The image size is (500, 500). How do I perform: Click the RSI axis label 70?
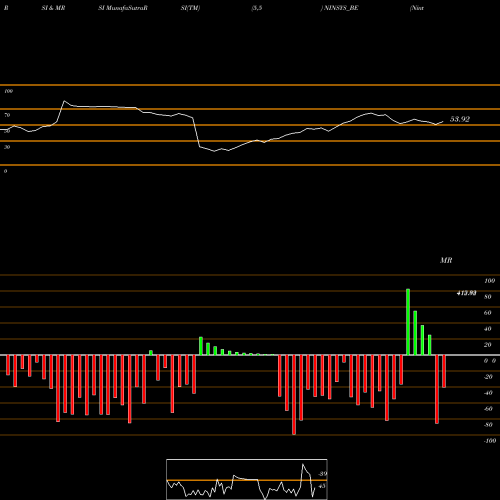7,115
